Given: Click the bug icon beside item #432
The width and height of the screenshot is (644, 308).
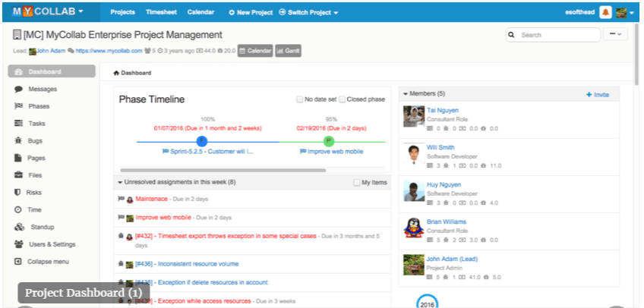Looking at the screenshot, I should tap(122, 236).
